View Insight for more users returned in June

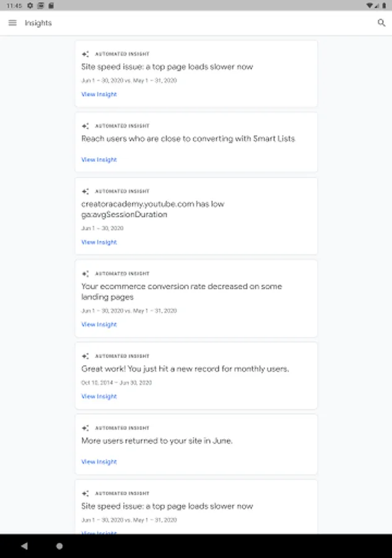99,461
